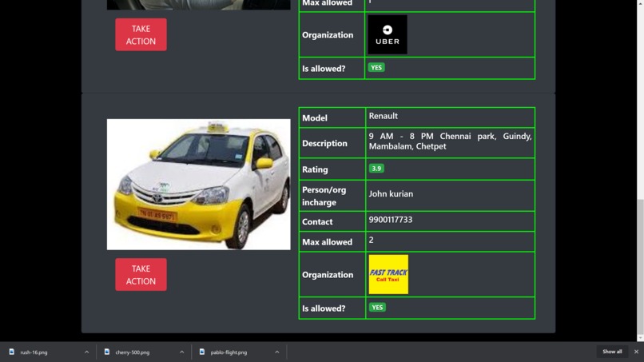Open downloaded file cherry-500.png
Viewport: 644px width, 362px height.
coord(133,352)
